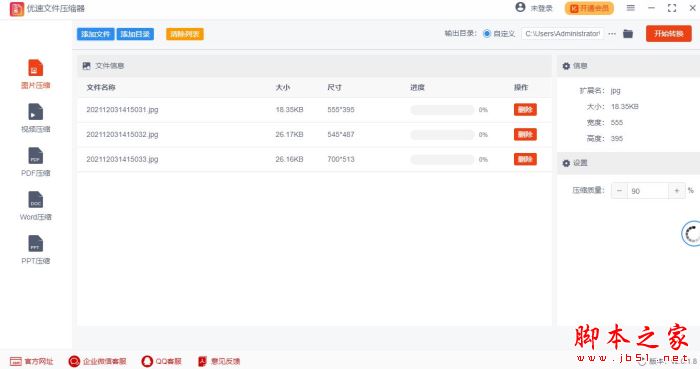Viewport: 700px width, 369px height.
Task: Click the 700*513 dimension cell
Action: 341,159
